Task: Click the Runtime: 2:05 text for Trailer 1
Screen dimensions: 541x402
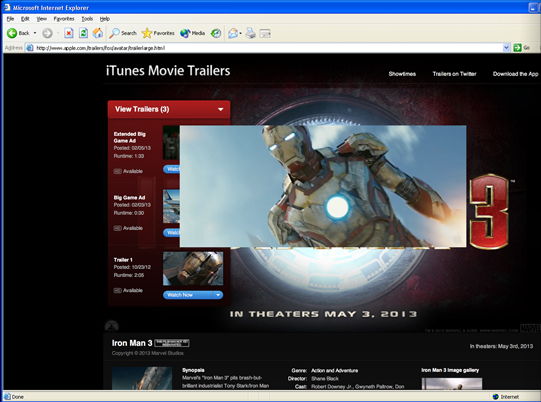Action: coord(129,275)
